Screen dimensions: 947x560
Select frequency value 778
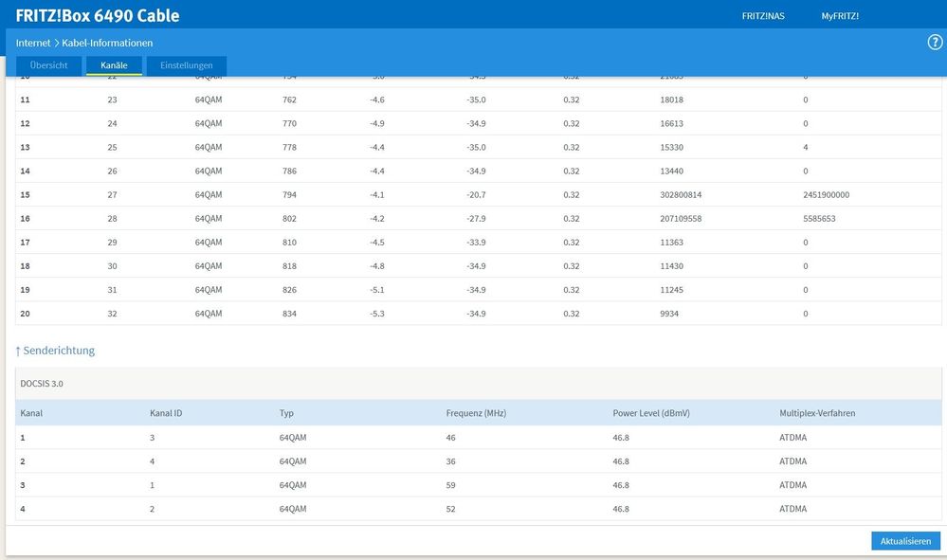point(289,147)
